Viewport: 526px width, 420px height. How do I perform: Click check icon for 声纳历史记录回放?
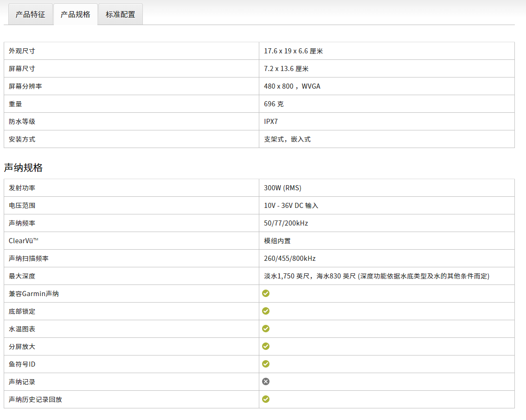coord(266,399)
